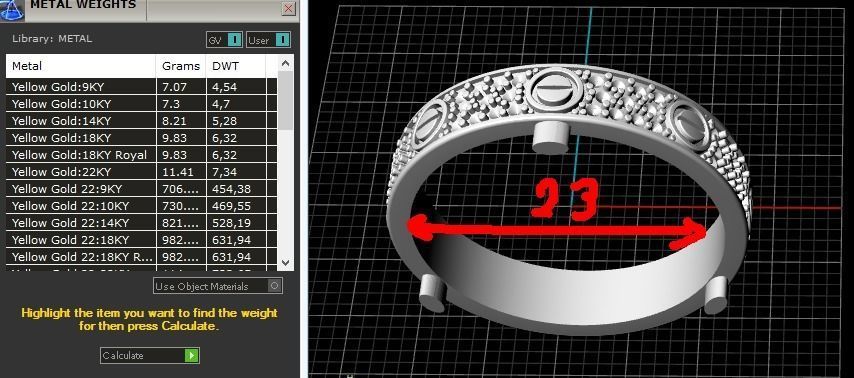This screenshot has width=854, height=378.
Task: Click the ring's bottom-left sprue peg
Action: (x=432, y=293)
